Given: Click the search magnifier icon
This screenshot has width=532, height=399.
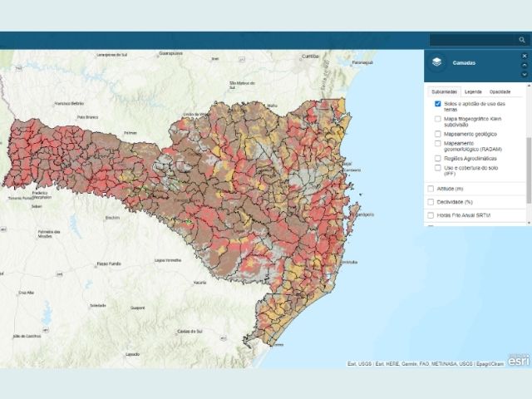Looking at the screenshot, I should click(522, 39).
